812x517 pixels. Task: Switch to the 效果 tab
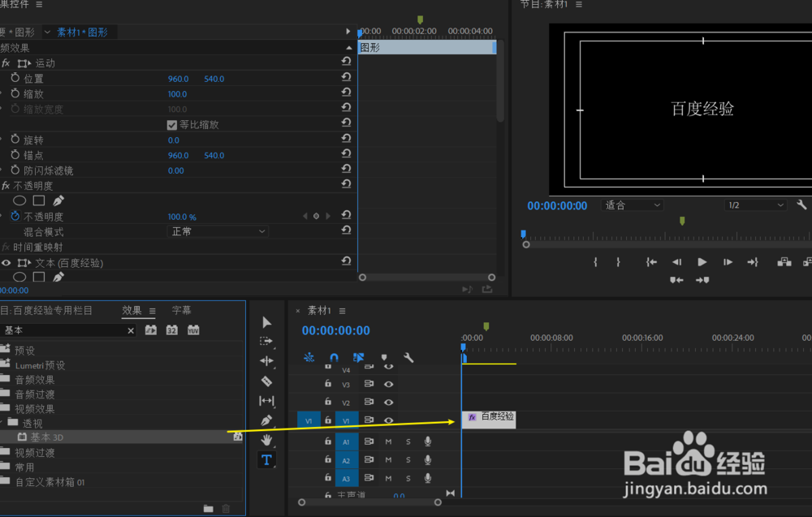pos(132,310)
